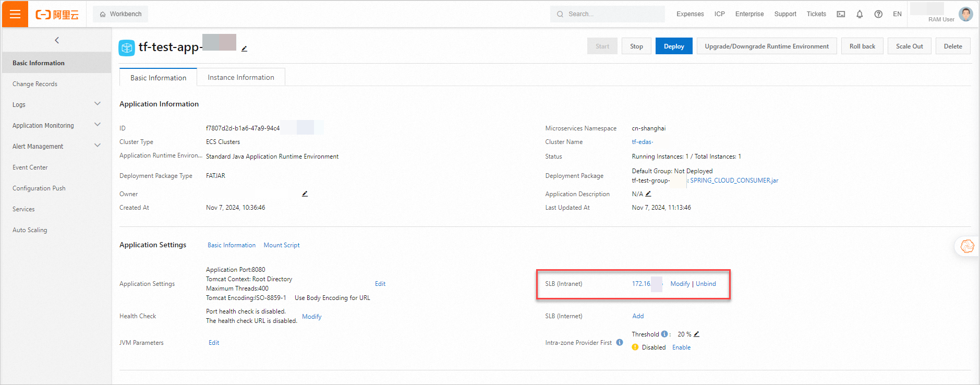The width and height of the screenshot is (980, 385).
Task: Click the RAM user avatar
Action: coord(966,14)
